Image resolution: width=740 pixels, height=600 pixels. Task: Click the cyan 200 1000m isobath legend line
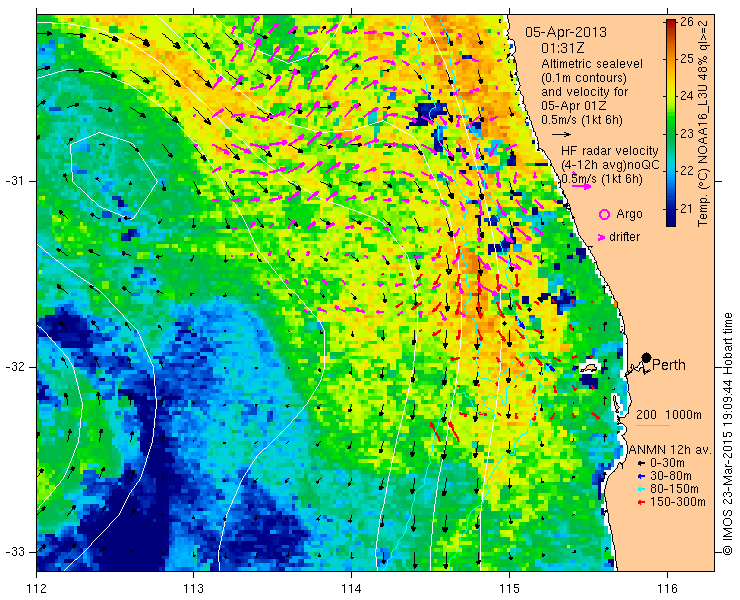pyautogui.click(x=653, y=426)
